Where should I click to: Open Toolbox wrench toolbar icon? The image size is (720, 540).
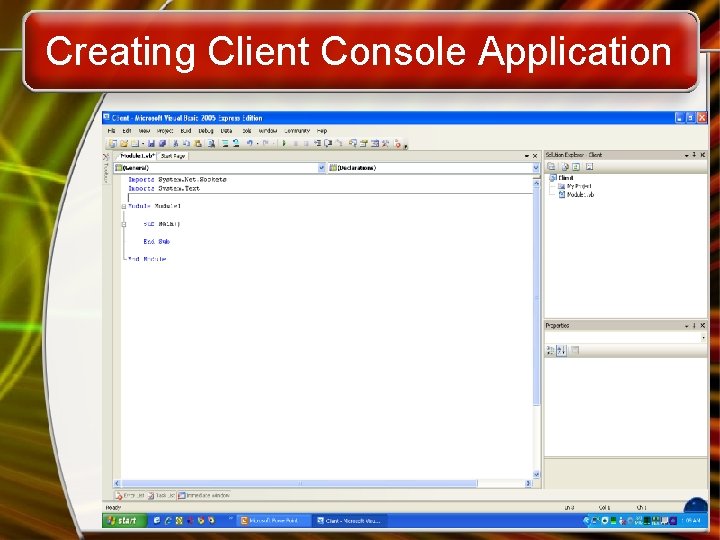coord(385,144)
